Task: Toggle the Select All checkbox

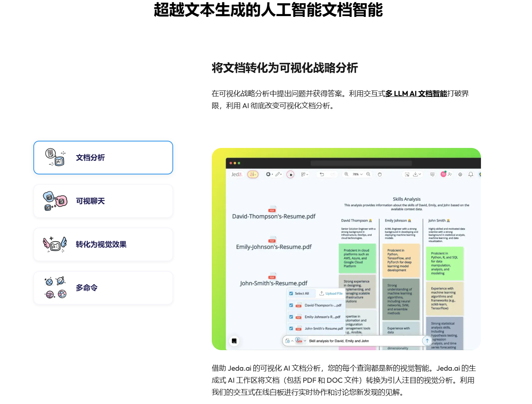Action: coord(291,293)
